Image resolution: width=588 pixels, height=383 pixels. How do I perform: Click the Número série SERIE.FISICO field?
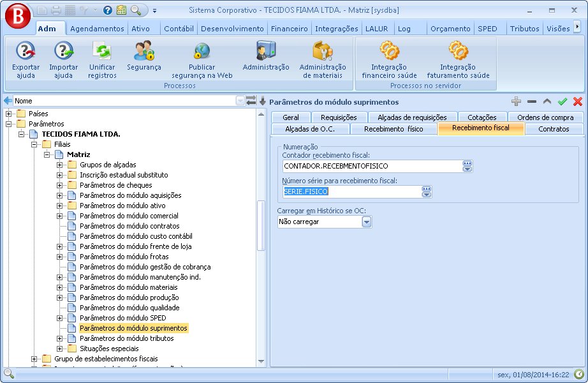(352, 191)
